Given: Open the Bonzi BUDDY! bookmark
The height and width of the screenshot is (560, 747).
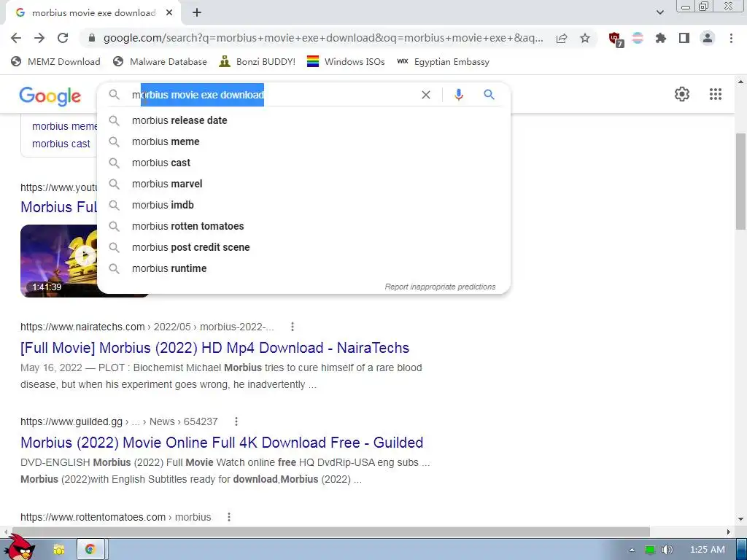Looking at the screenshot, I should 258,61.
